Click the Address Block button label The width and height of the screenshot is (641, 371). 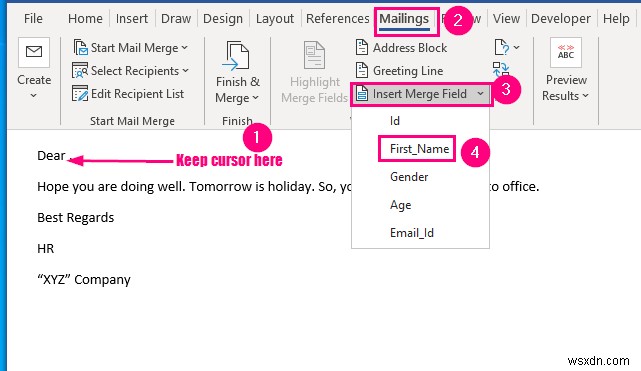click(x=410, y=48)
